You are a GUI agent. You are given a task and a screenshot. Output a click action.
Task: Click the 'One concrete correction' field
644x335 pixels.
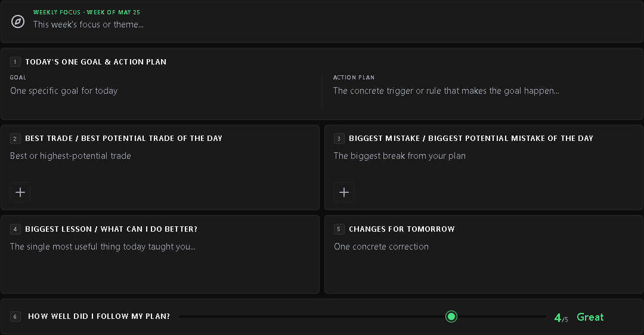(x=381, y=247)
